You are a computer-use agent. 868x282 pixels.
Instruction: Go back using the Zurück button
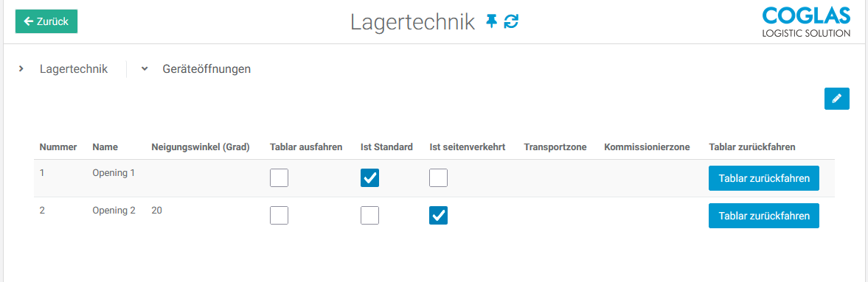point(46,21)
